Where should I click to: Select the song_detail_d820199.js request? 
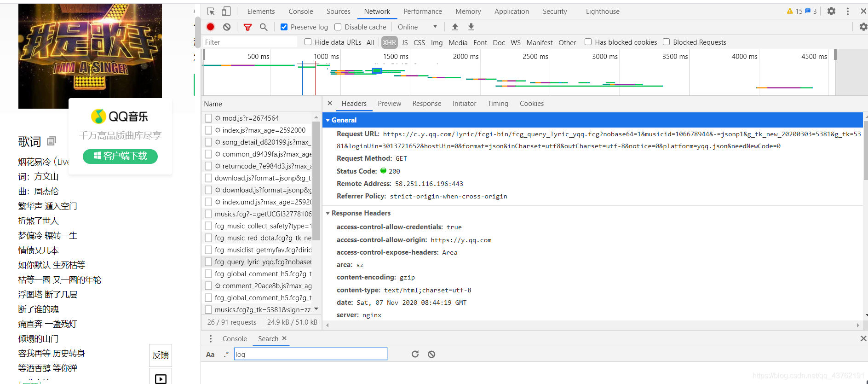266,142
